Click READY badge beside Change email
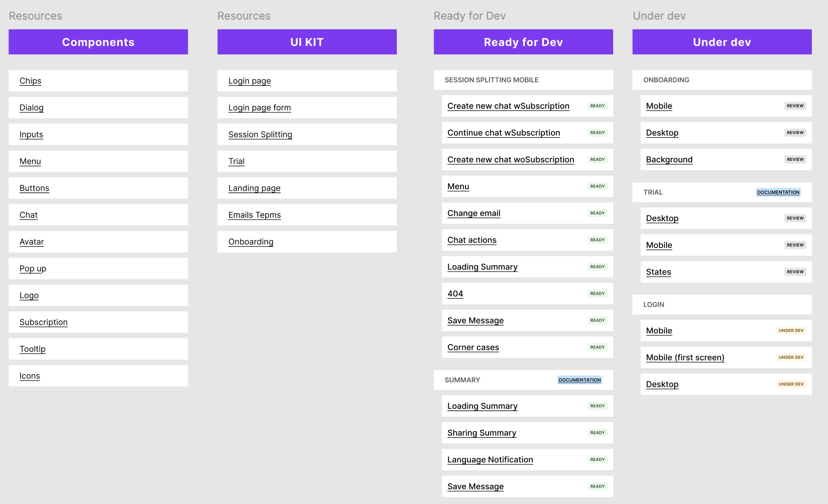 point(597,213)
